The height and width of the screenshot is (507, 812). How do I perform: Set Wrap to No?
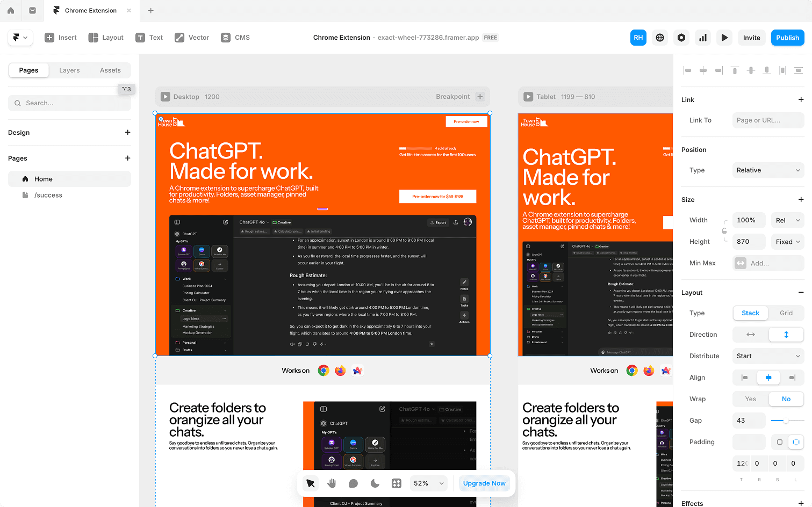pyautogui.click(x=786, y=399)
